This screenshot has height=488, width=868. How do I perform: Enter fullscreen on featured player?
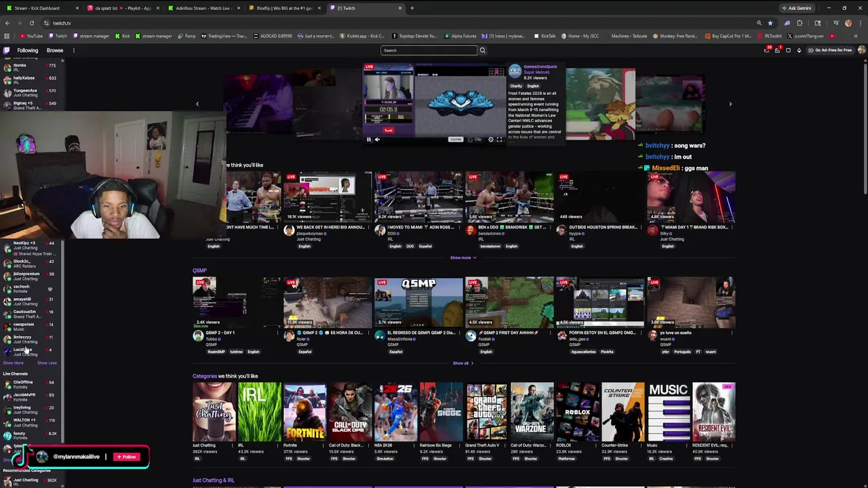(x=500, y=140)
